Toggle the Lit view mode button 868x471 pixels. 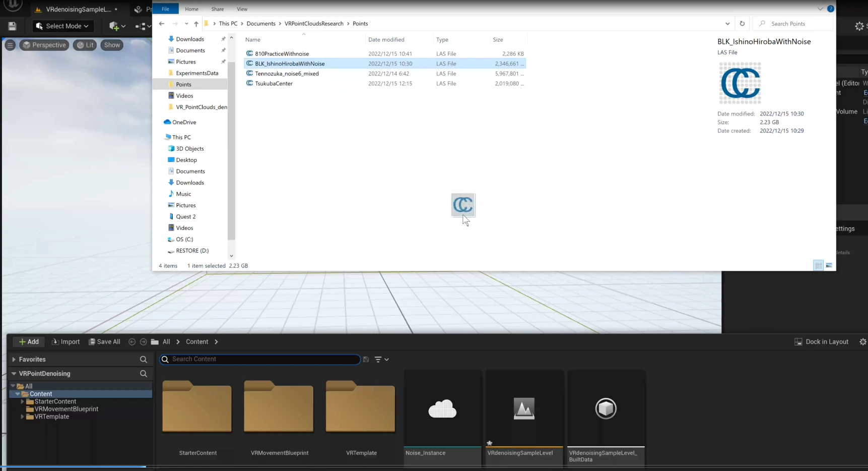pos(85,45)
